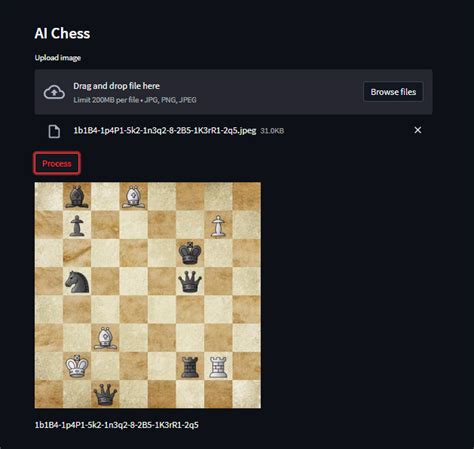Viewport: 474px width, 449px height.
Task: Click the red Process button
Action: [x=57, y=163]
